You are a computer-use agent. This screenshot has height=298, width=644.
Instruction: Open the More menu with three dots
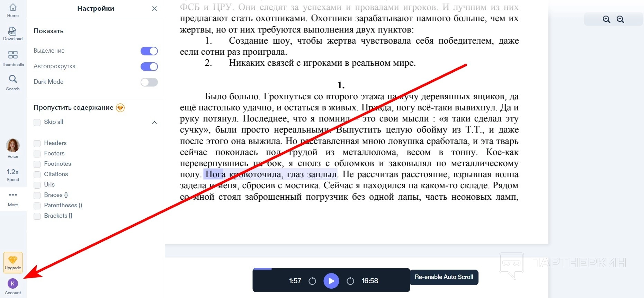[x=13, y=199]
